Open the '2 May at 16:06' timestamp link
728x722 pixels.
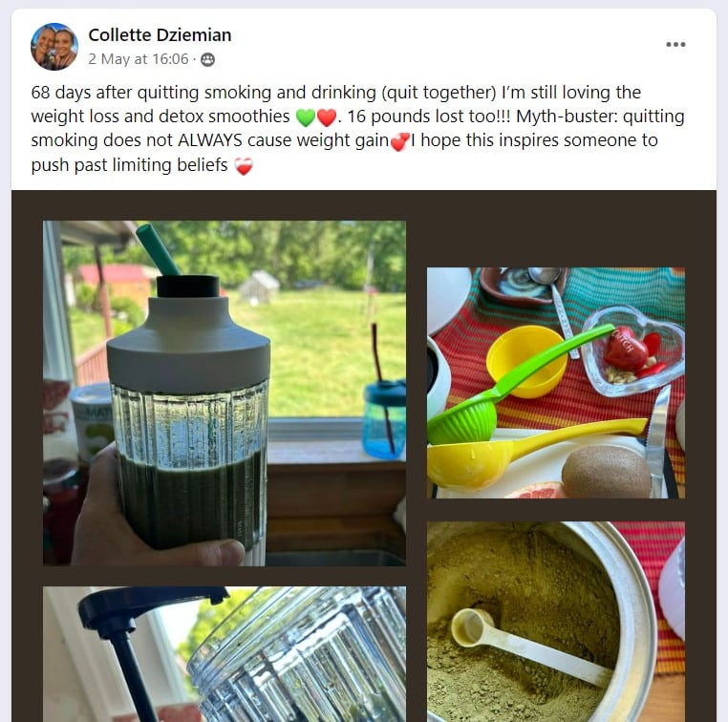(x=139, y=59)
